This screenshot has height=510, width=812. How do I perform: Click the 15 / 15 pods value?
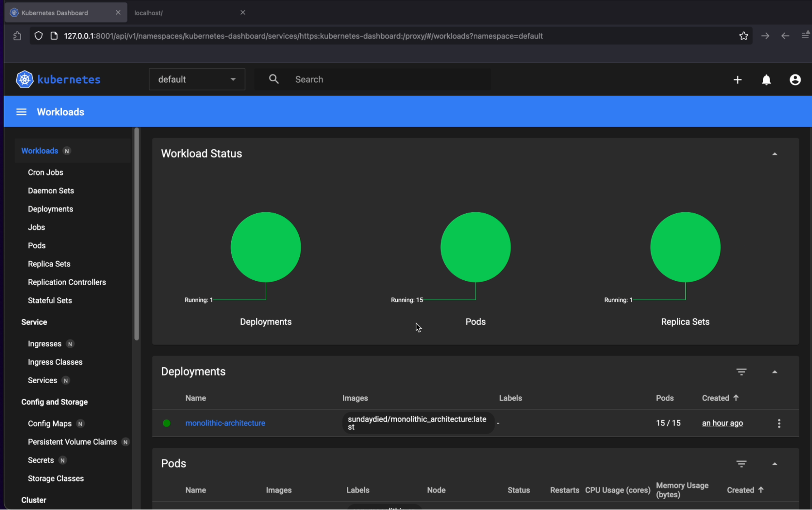click(x=668, y=423)
